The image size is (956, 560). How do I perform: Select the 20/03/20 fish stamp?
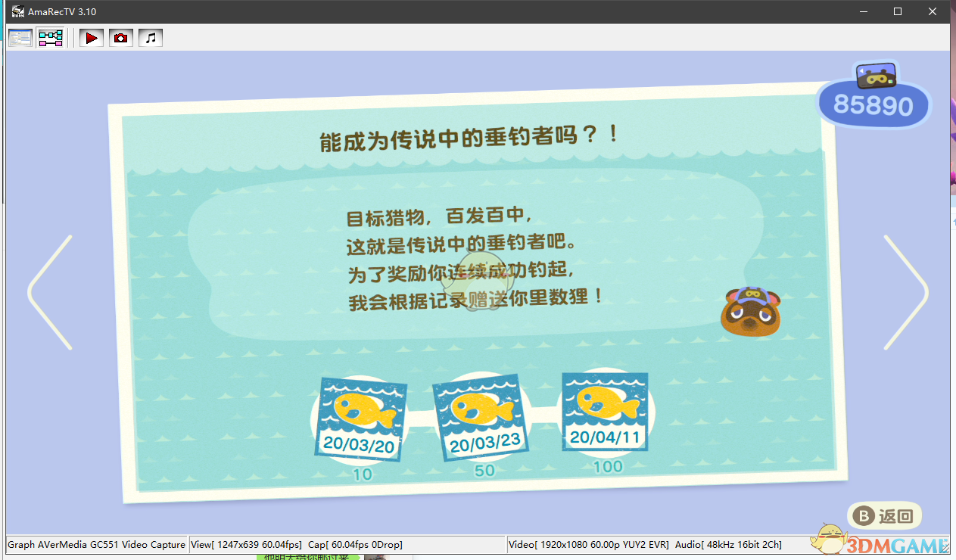coord(360,418)
